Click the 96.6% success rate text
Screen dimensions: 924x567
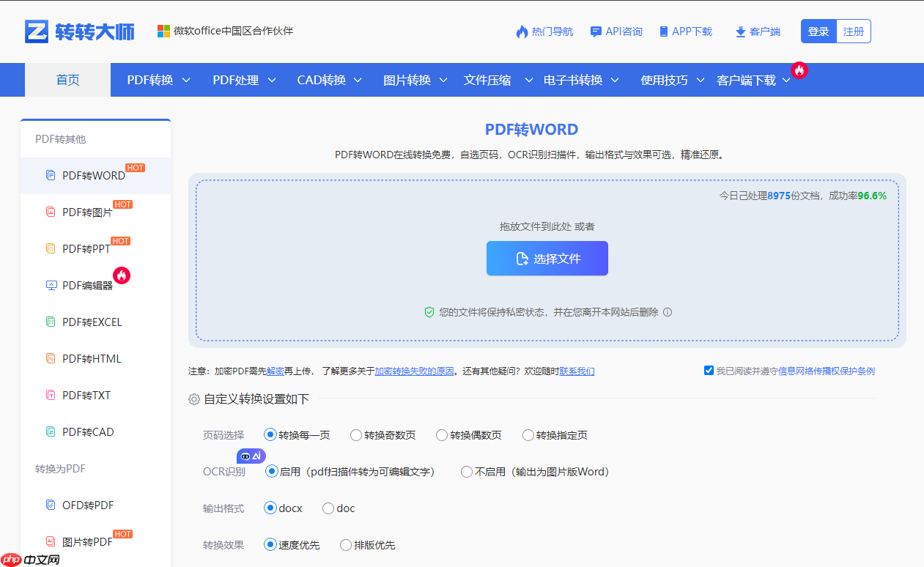(872, 196)
